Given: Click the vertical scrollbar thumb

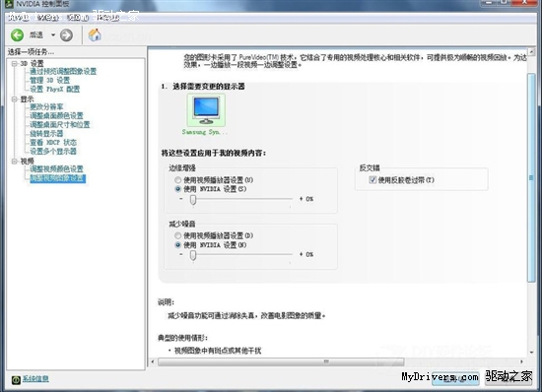Looking at the screenshot, I should click(531, 178).
